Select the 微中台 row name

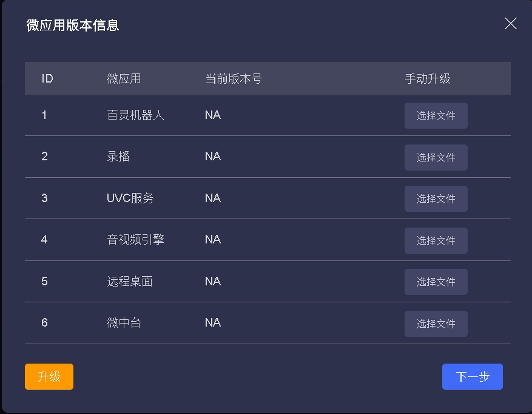pyautogui.click(x=124, y=323)
